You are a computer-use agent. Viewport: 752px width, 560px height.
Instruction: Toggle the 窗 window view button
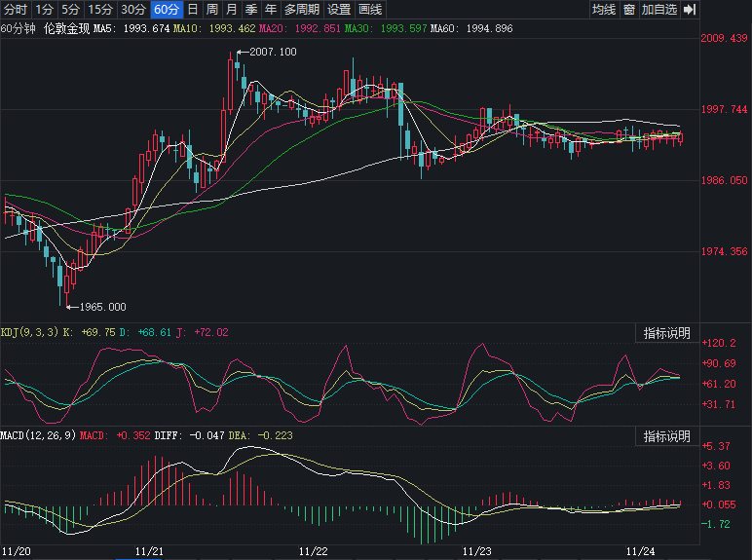(629, 10)
